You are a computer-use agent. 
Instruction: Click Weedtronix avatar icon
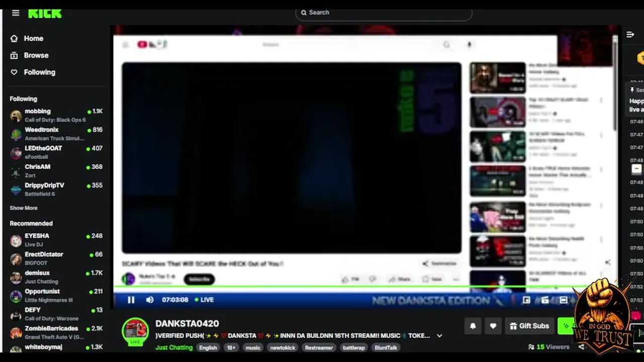click(x=16, y=135)
